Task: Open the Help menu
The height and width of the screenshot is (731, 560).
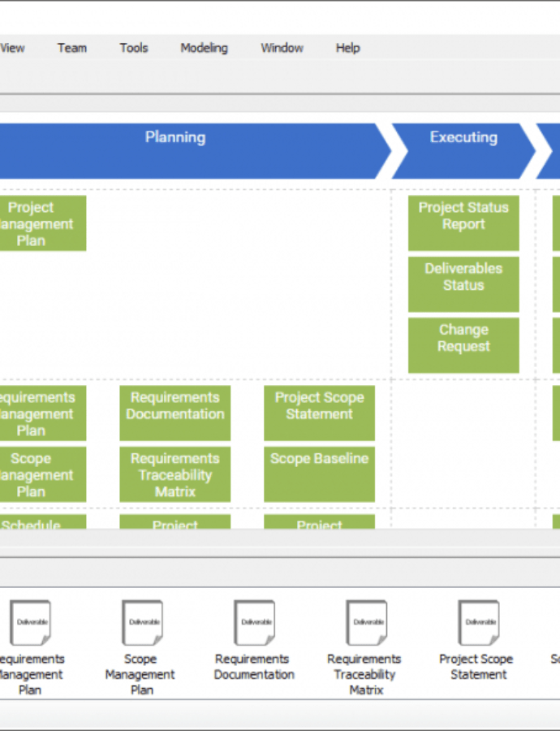Action: click(x=347, y=48)
